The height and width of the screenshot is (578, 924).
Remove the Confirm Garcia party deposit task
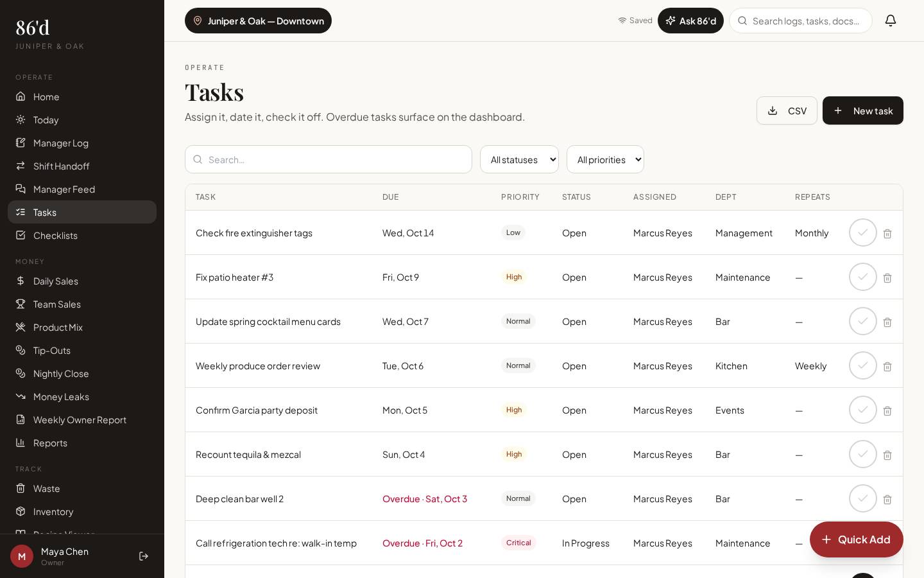click(887, 410)
